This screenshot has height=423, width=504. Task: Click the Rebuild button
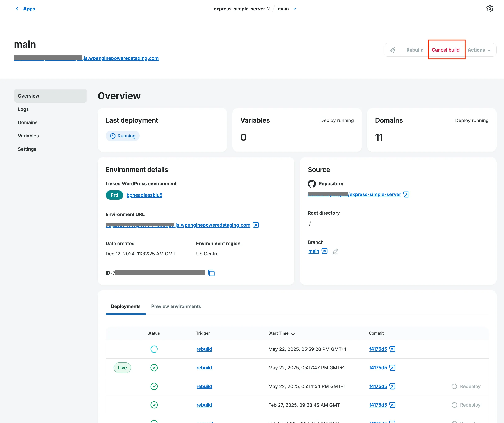click(415, 50)
